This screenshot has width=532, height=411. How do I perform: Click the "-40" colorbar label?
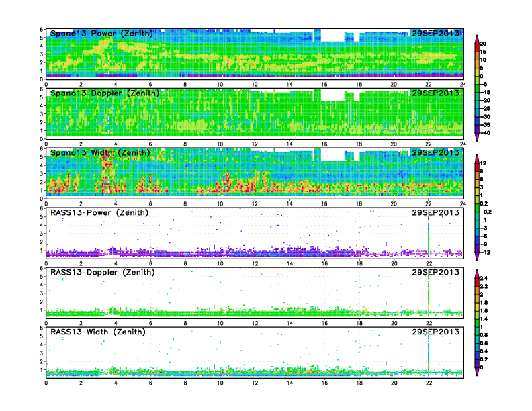485,133
